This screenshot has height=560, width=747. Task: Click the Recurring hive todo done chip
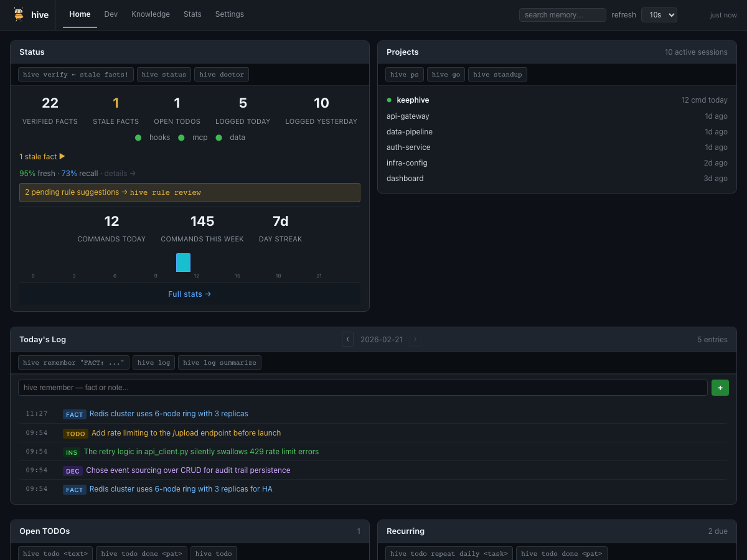pyautogui.click(x=561, y=553)
